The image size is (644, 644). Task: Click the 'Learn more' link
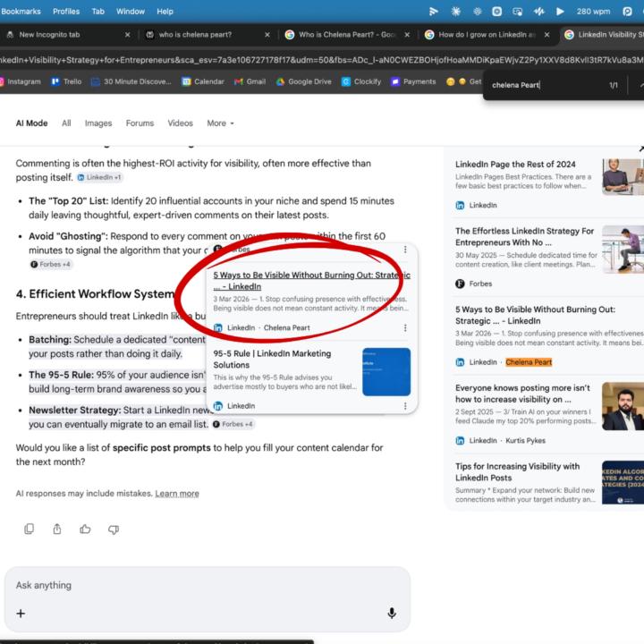[177, 494]
